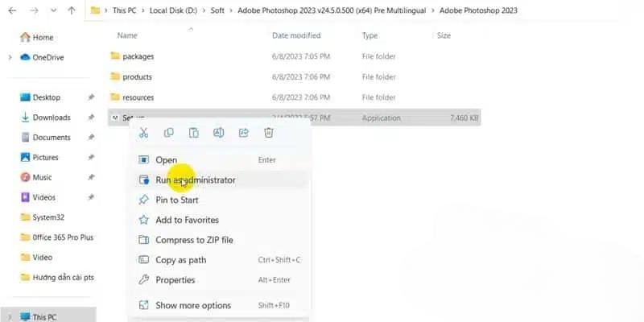Navigate up one folder with Up arrow

pyautogui.click(x=71, y=11)
